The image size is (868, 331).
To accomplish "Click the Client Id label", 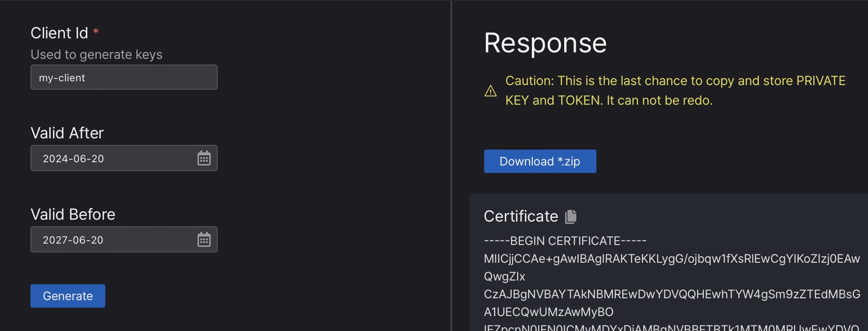I will point(59,33).
